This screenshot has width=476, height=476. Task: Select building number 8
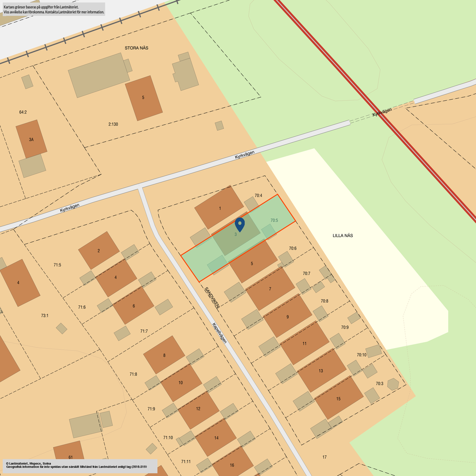pyautogui.click(x=164, y=355)
